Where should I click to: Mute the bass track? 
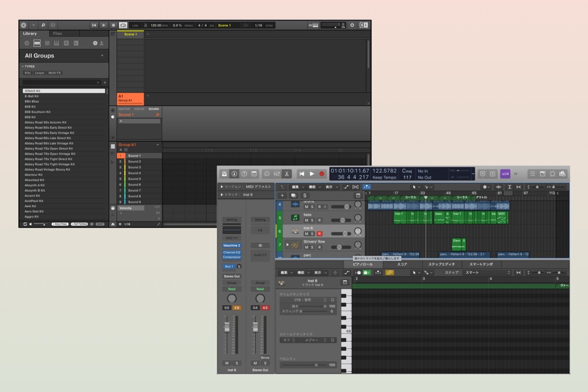306,220
